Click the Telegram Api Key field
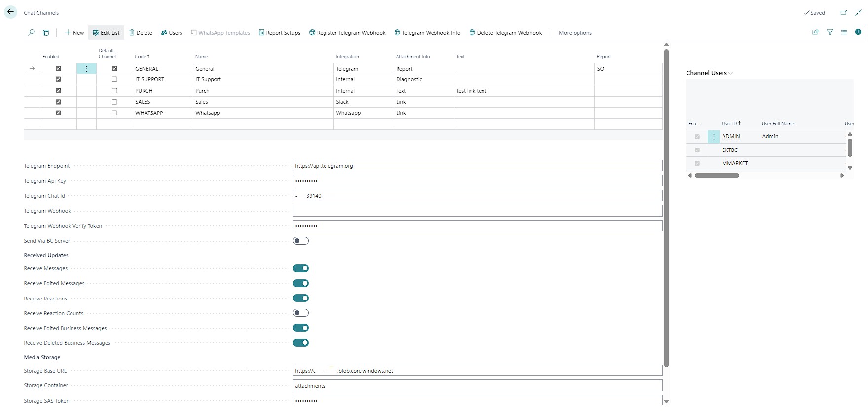Viewport: 868px width, 412px height. pyautogui.click(x=477, y=181)
